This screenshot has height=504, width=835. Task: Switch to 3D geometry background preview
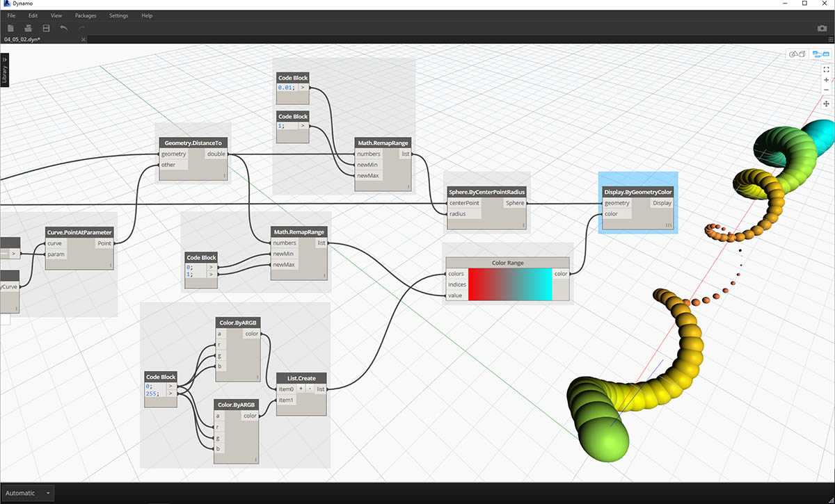coord(796,54)
